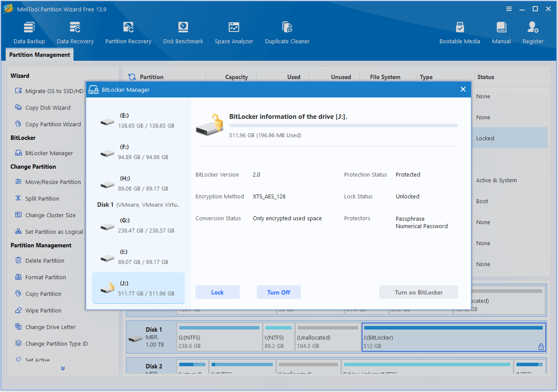Screen dimensions: 558x392
Task: Click the Turn Off button
Action: click(279, 292)
